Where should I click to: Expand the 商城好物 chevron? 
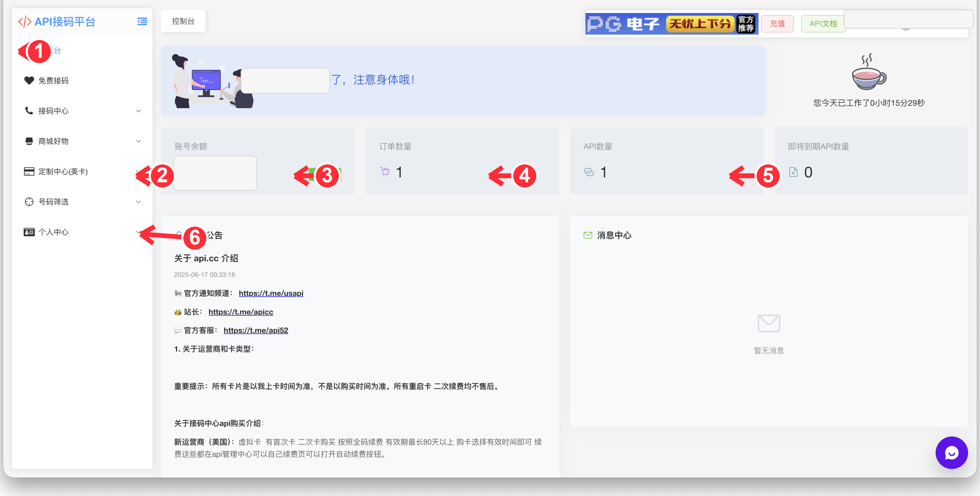click(x=138, y=141)
